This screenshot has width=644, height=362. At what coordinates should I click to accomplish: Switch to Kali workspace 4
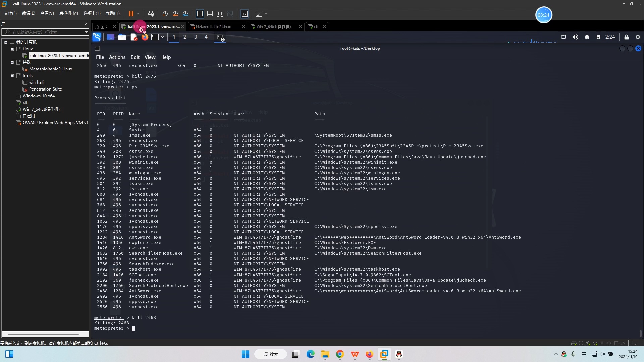pos(206,37)
